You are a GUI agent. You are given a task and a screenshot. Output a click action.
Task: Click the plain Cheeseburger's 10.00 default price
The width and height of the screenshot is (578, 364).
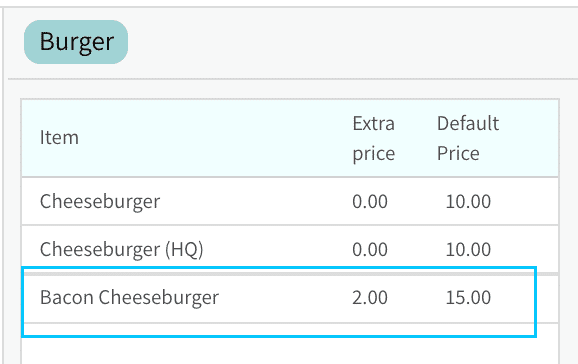[468, 201]
